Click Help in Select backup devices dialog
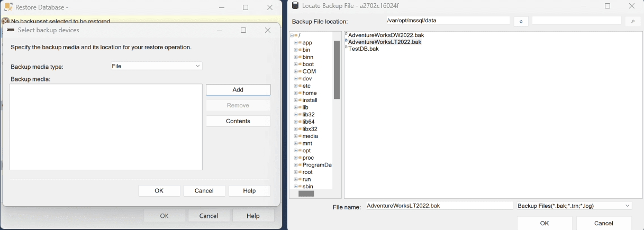This screenshot has height=230, width=644. (249, 191)
